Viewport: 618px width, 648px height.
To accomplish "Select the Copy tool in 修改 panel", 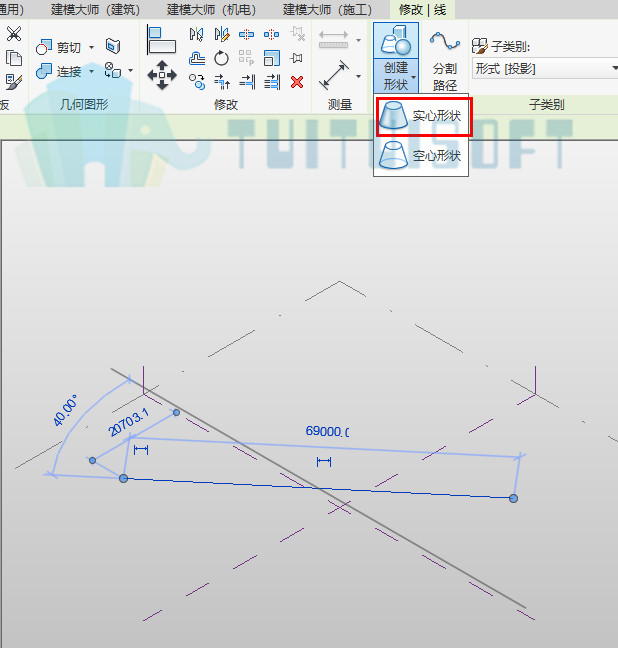I will [197, 82].
